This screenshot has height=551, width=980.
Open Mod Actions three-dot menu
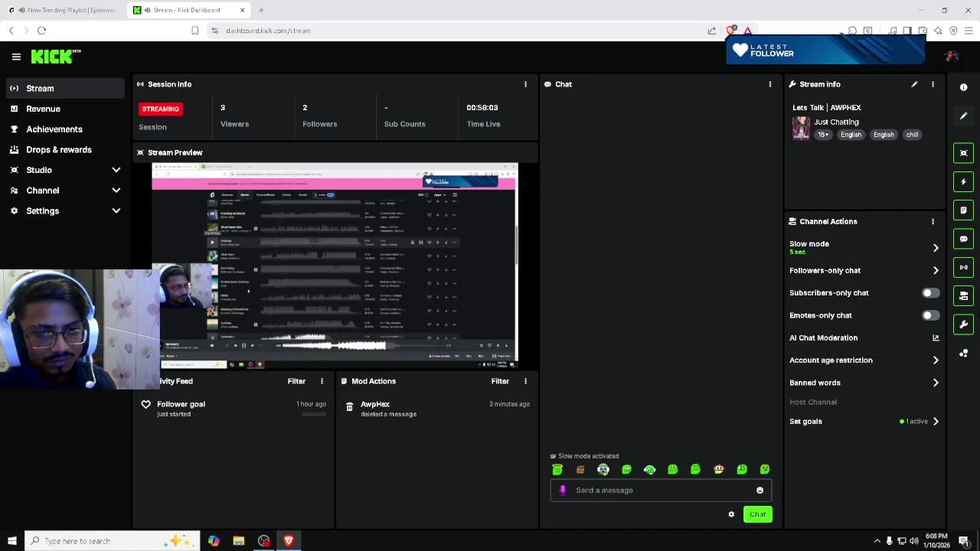click(x=525, y=381)
